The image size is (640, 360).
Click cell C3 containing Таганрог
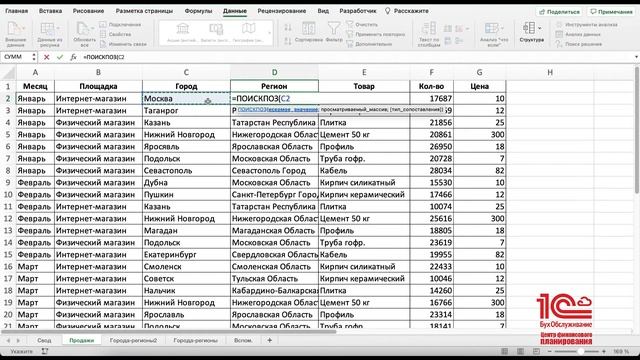click(186, 111)
